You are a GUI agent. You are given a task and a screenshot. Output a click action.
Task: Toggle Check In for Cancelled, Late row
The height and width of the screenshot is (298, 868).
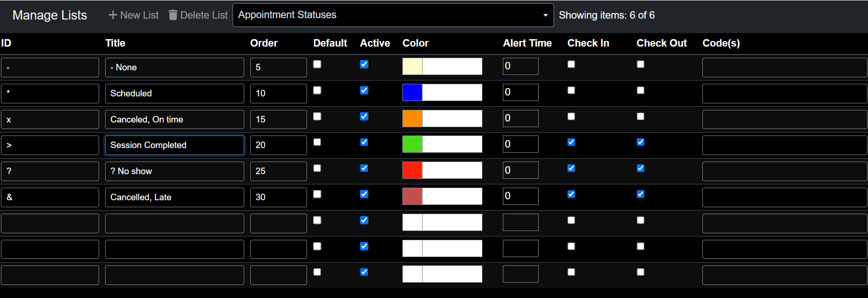571,194
